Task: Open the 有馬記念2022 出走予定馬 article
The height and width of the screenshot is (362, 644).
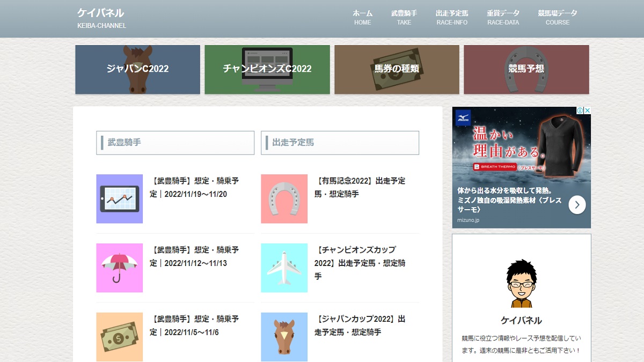Action: pyautogui.click(x=360, y=187)
